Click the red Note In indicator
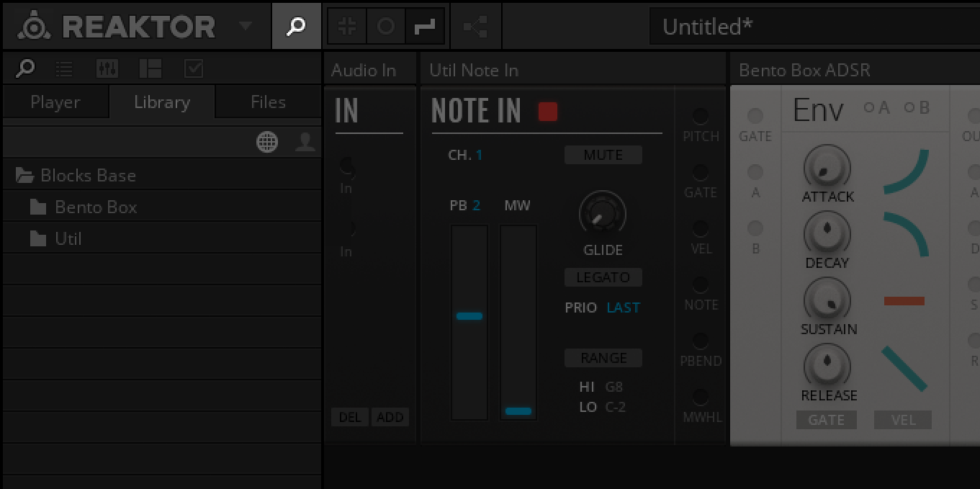 click(x=548, y=112)
